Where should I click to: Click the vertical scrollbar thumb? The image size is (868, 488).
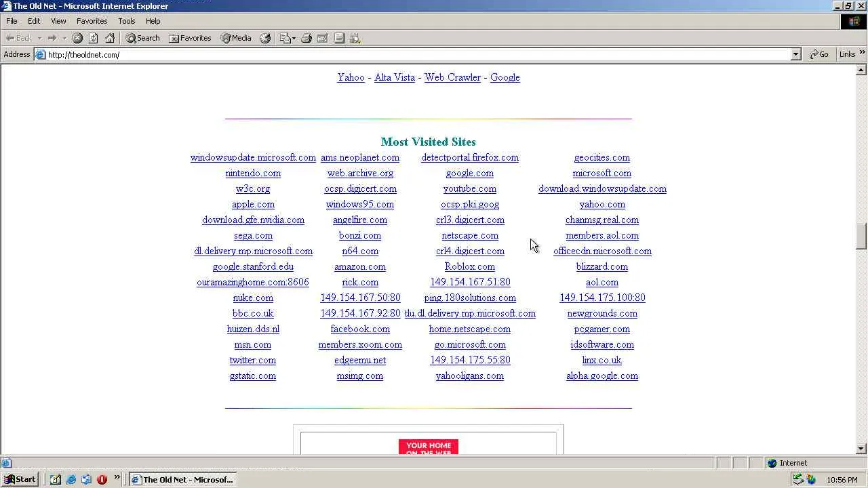coord(862,237)
